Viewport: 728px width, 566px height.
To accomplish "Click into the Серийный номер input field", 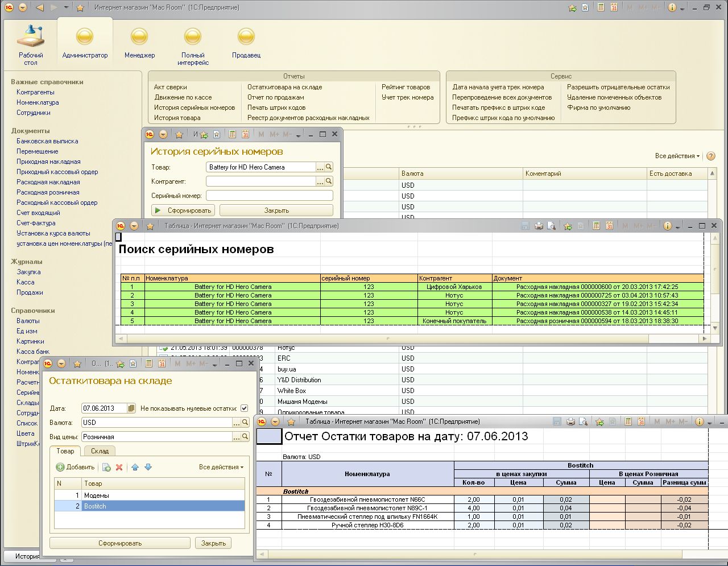I will [269, 196].
